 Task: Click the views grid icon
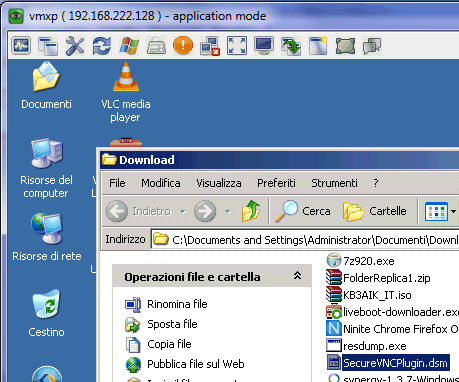(x=436, y=211)
